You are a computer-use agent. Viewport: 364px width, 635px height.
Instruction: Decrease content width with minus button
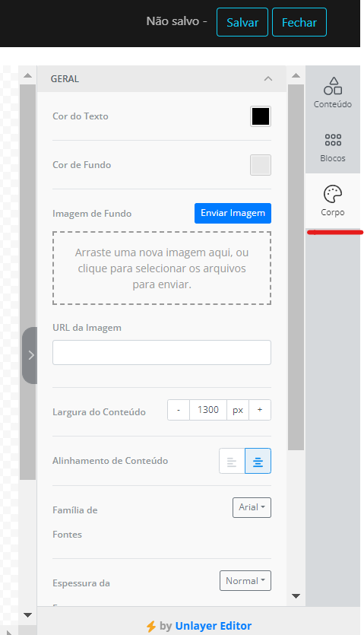pos(179,410)
